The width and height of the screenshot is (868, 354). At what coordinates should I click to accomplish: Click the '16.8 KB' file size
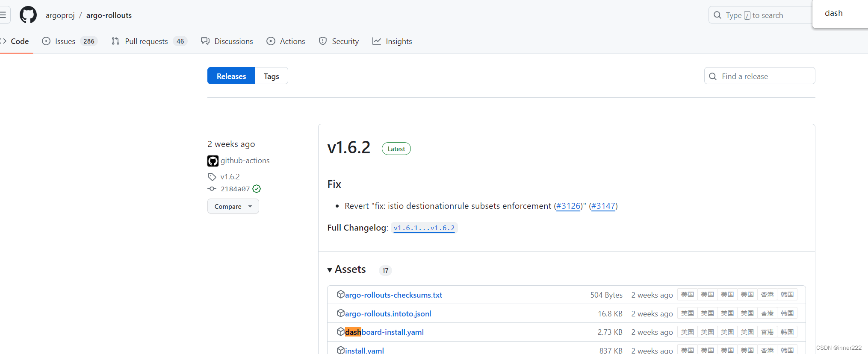pos(610,313)
